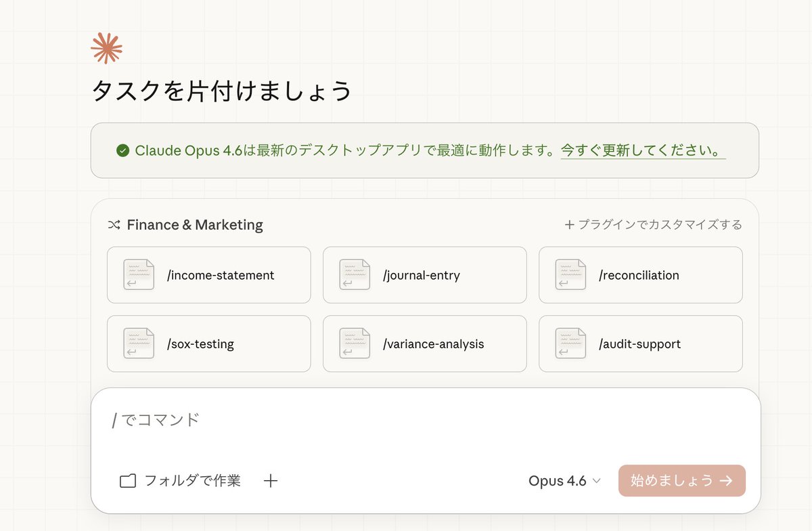Screen dimensions: 812x531
Task: Select the /reconciliation command label
Action: 639,275
